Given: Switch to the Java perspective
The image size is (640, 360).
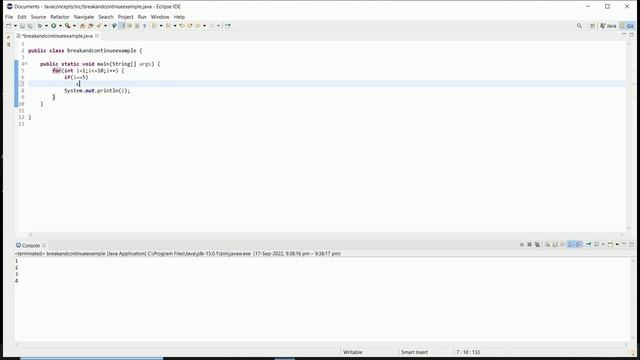Looking at the screenshot, I should [608, 26].
